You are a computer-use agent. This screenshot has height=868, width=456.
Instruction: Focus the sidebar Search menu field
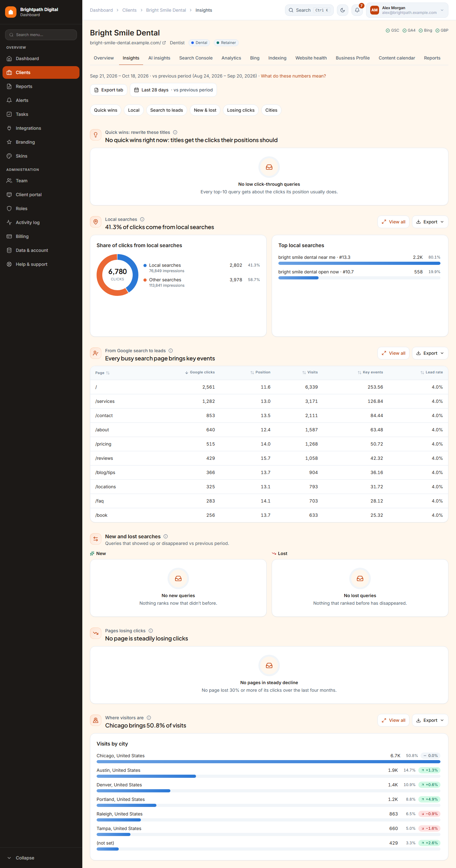[x=41, y=35]
